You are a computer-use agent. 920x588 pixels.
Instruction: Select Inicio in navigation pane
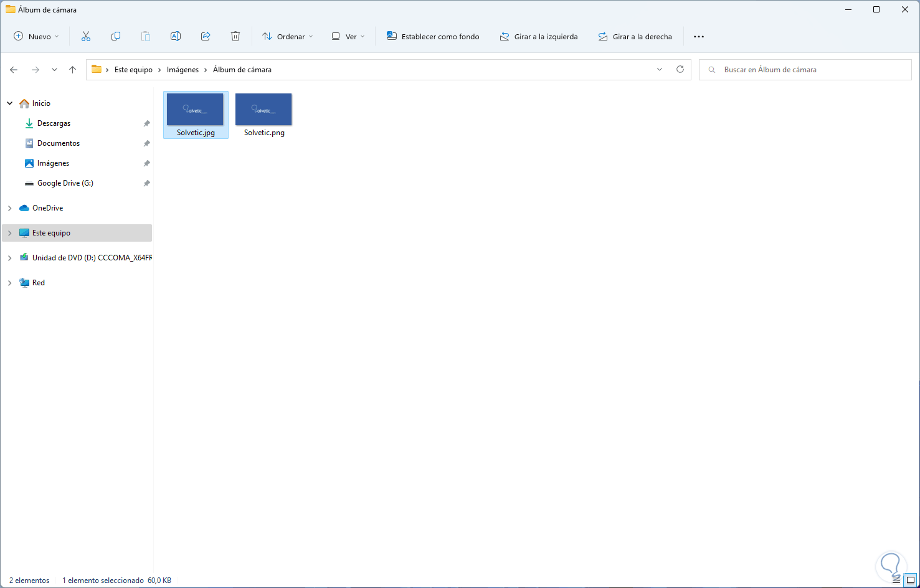coord(41,103)
